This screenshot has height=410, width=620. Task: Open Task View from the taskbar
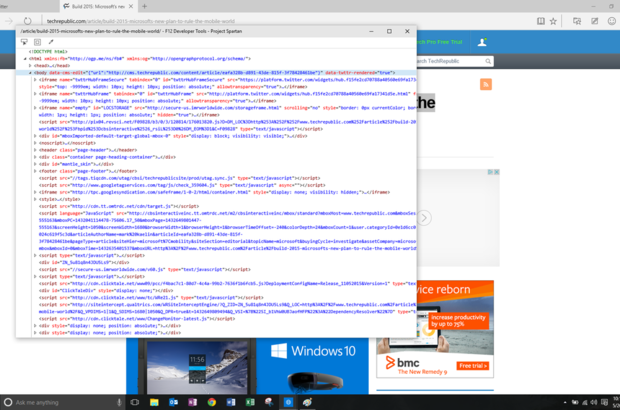(x=135, y=402)
